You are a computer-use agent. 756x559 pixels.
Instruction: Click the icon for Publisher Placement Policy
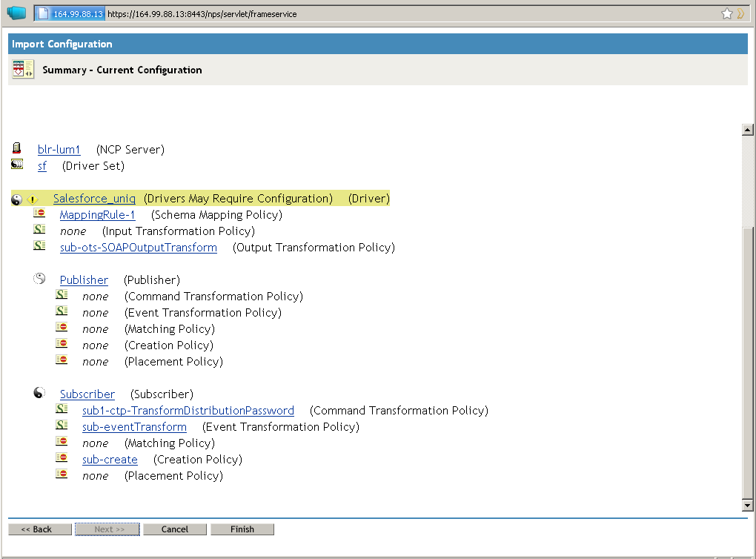pos(62,360)
